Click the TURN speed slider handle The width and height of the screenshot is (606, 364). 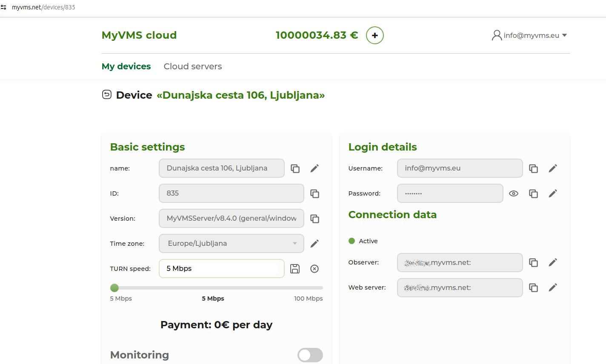pos(114,288)
